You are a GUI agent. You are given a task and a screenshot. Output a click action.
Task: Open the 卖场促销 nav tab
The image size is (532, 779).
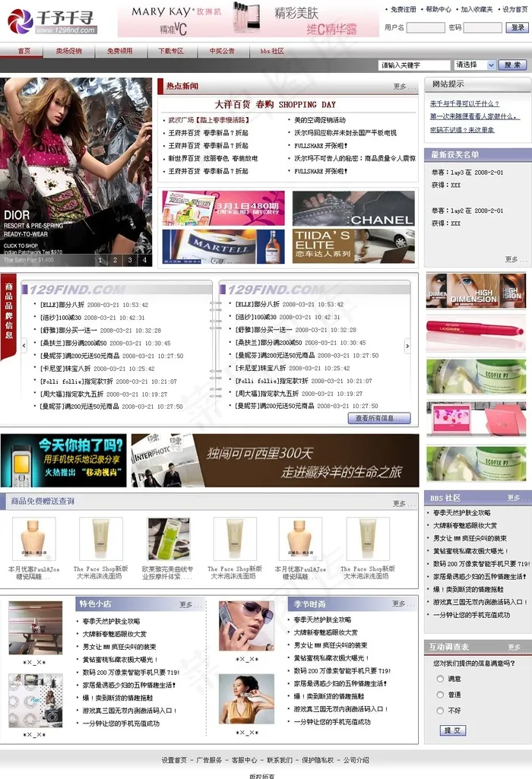(x=68, y=51)
